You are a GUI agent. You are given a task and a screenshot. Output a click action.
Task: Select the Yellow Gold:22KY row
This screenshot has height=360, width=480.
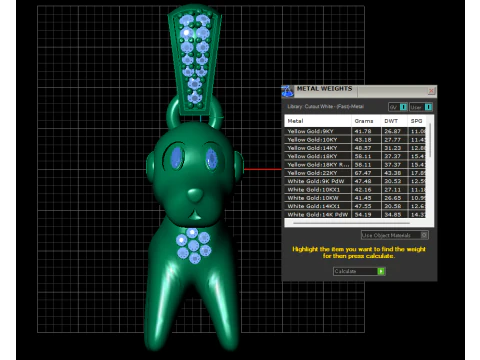tap(355, 173)
